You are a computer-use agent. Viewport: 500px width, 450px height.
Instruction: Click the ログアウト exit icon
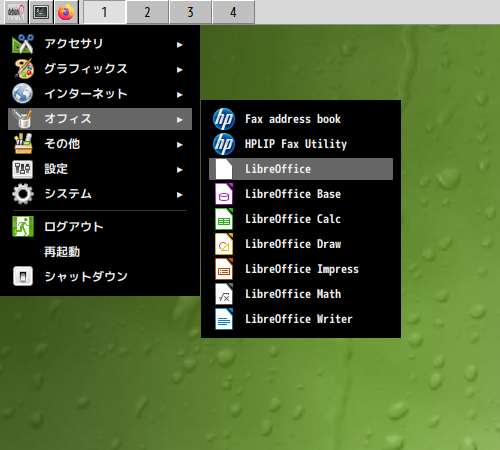tap(23, 226)
